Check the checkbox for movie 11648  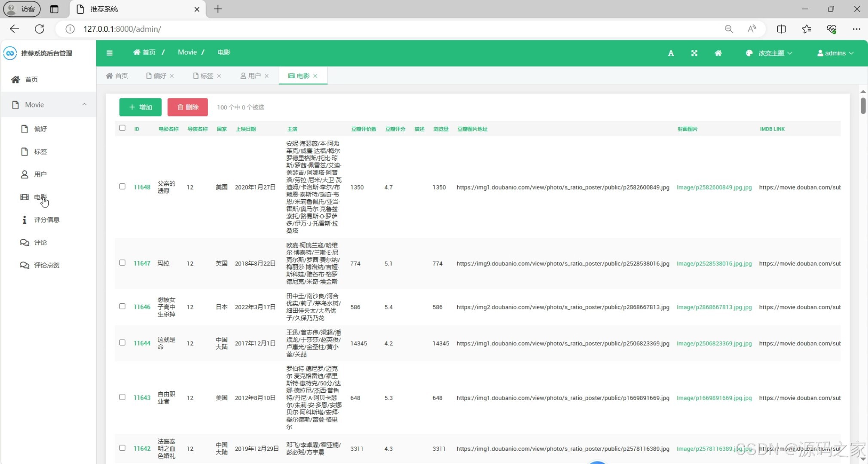(x=122, y=186)
